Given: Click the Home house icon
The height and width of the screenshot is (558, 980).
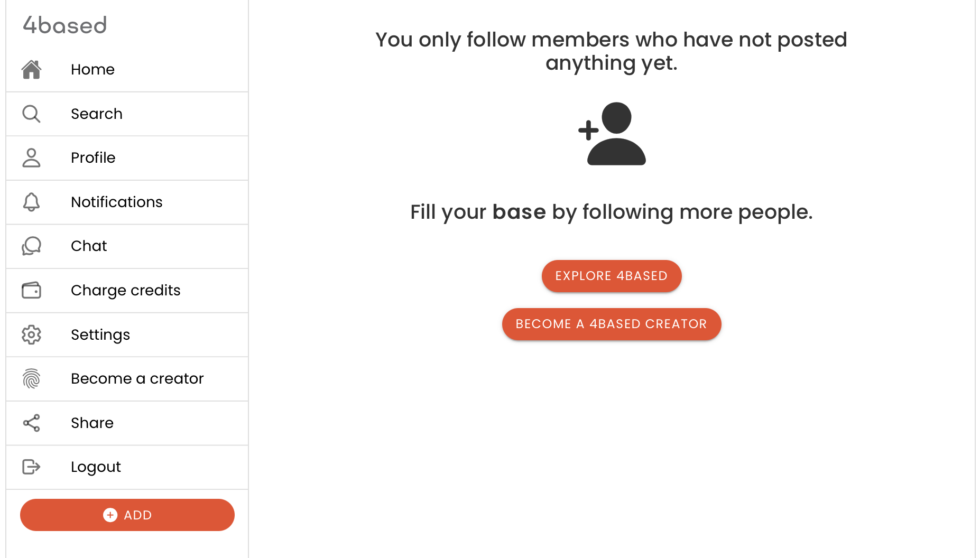Looking at the screenshot, I should 31,70.
